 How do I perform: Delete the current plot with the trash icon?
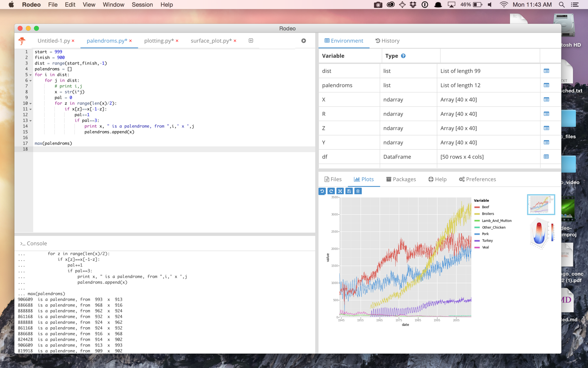click(x=358, y=191)
